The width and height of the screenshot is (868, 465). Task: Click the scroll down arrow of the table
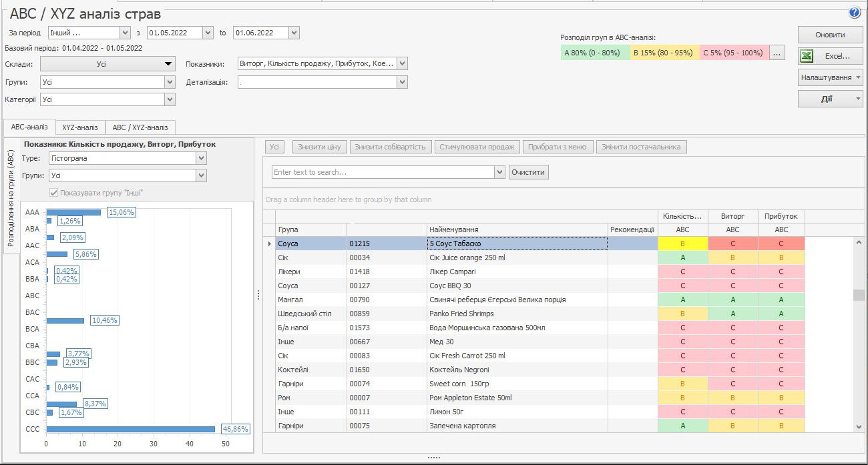(859, 426)
